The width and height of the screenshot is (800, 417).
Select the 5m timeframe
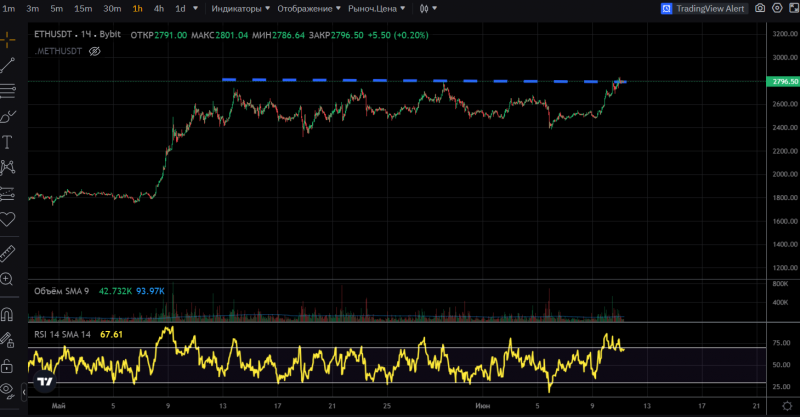57,8
